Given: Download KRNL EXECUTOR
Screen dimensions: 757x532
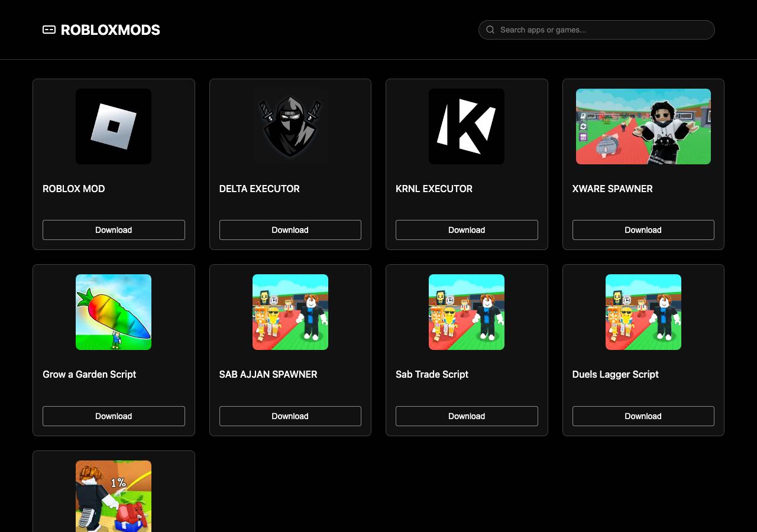Looking at the screenshot, I should [467, 230].
